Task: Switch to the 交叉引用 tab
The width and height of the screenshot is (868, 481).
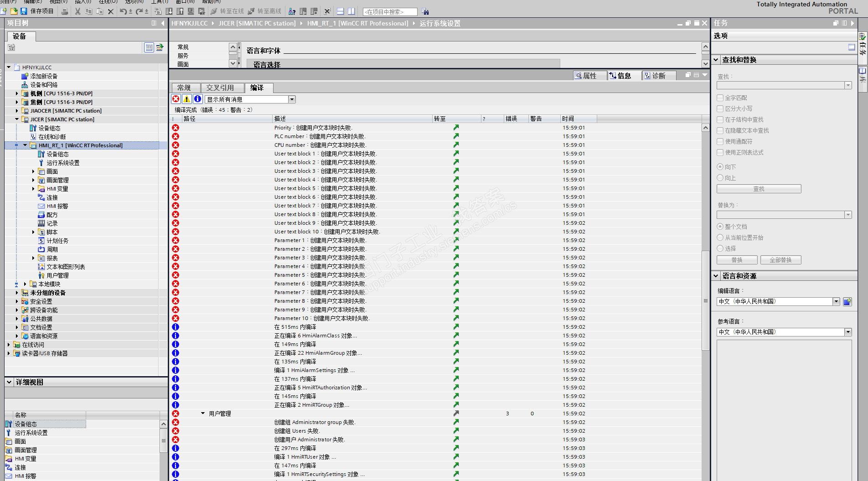Action: (x=222, y=88)
